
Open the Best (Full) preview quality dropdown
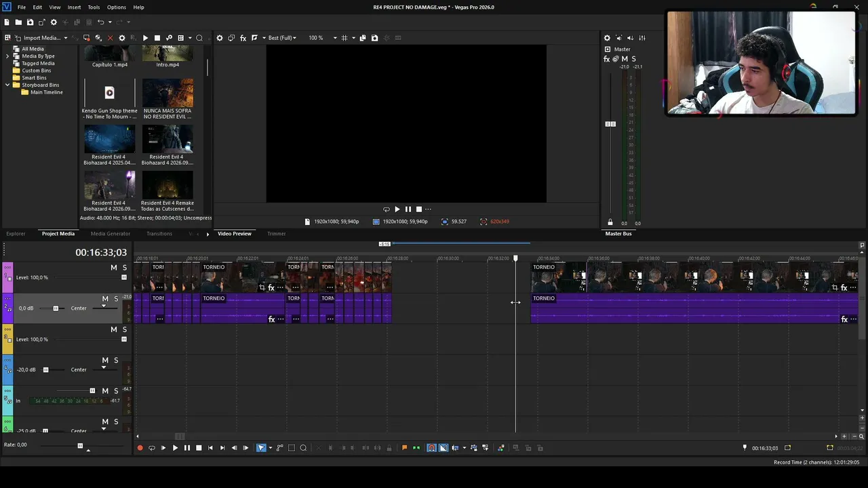pyautogui.click(x=282, y=38)
